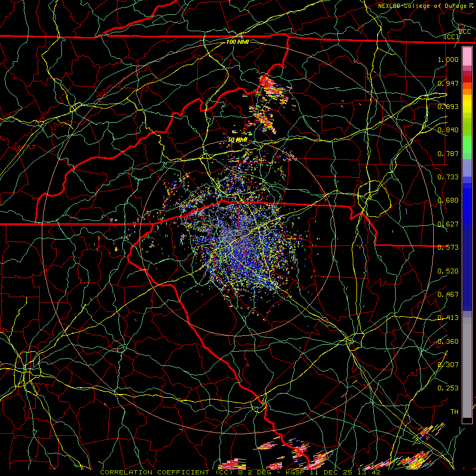This screenshot has height=476, width=476.
Task: Click the dense radar echo core at the map center
Action: point(240,240)
